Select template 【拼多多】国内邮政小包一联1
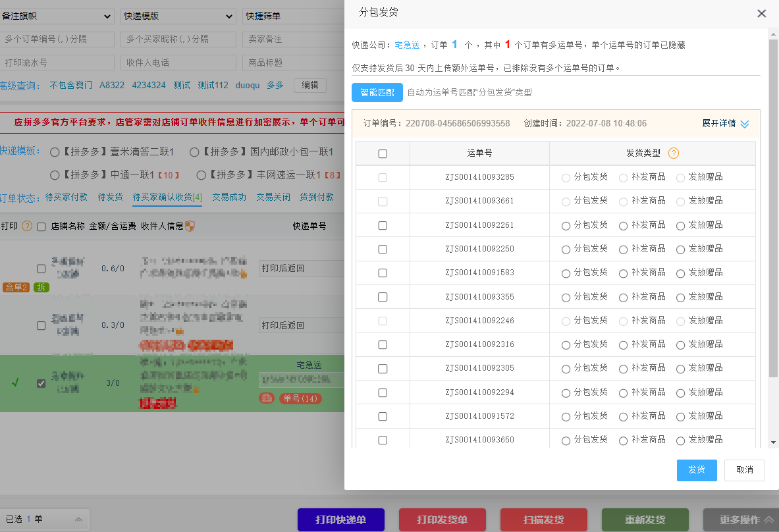 194,153
